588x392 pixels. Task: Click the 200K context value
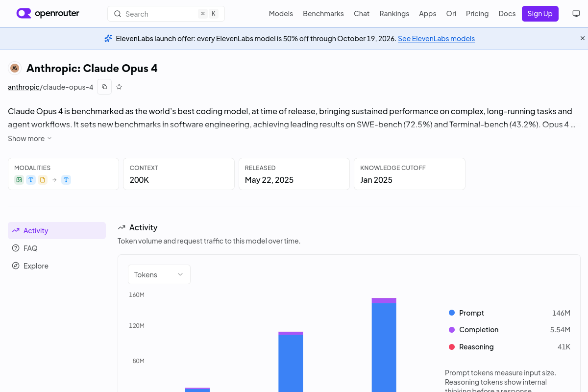coord(139,180)
